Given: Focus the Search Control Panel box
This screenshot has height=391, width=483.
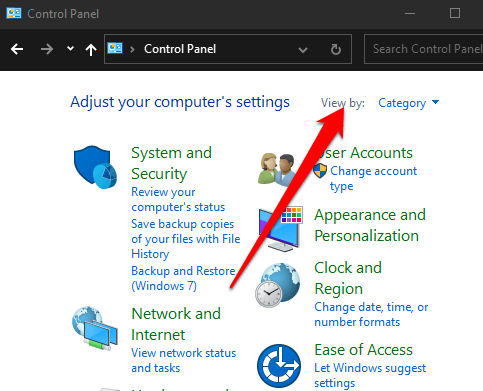Looking at the screenshot, I should pos(423,49).
